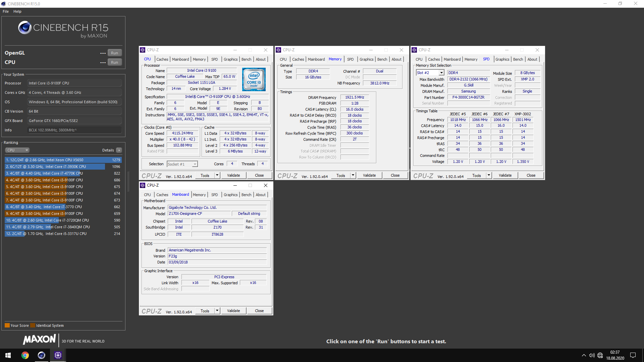Open Tools dropdown arrow in Mainboard window
This screenshot has height=362, width=644.
pyautogui.click(x=217, y=311)
